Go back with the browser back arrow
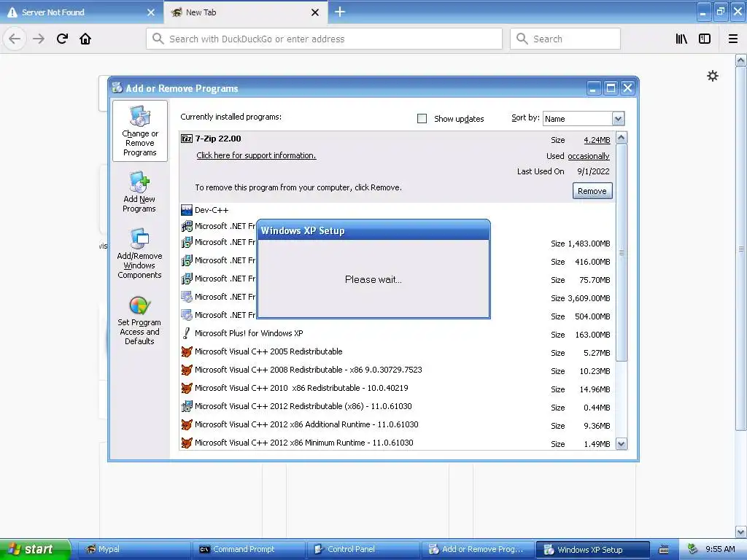 [x=15, y=39]
